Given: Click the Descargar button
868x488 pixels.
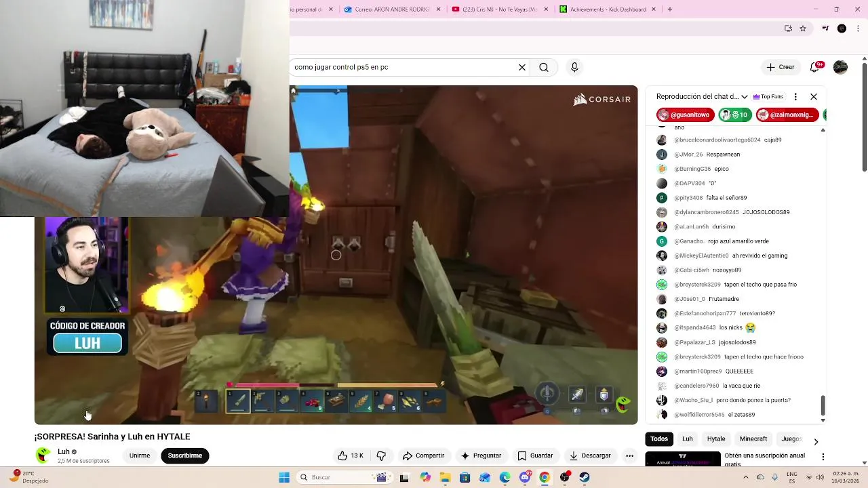Looking at the screenshot, I should (x=590, y=455).
